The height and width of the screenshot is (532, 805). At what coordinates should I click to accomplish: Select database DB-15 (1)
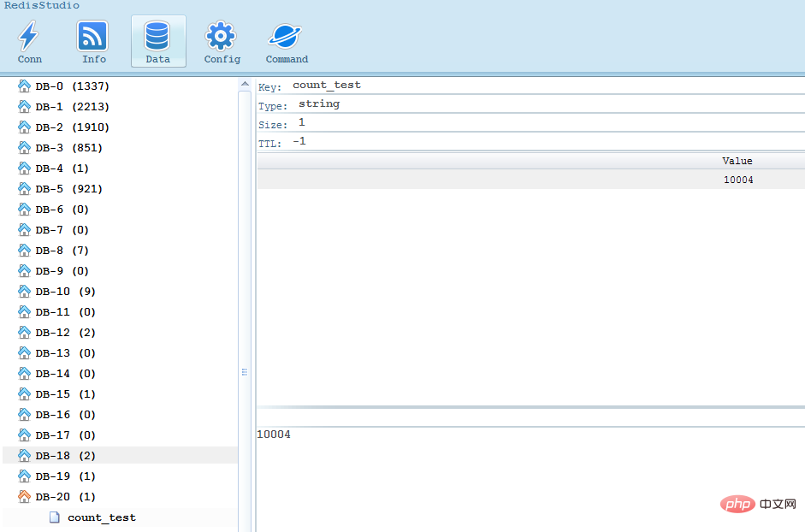65,394
